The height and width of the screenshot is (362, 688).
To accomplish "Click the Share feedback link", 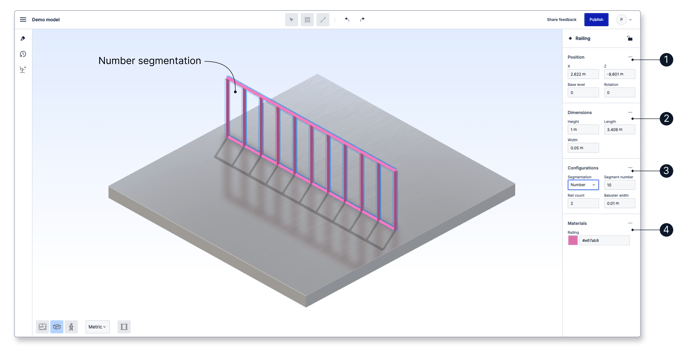I will [562, 20].
